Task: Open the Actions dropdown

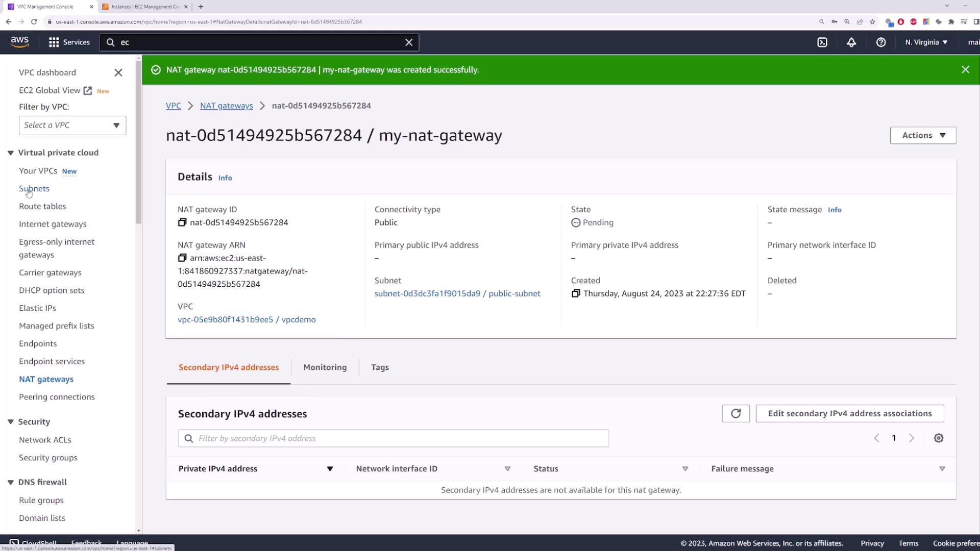Action: pos(923,135)
